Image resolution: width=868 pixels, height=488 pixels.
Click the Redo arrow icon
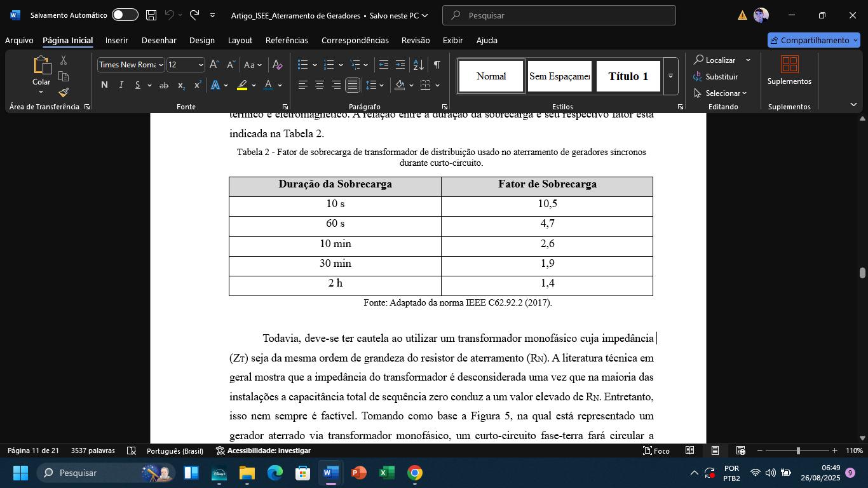(x=194, y=15)
